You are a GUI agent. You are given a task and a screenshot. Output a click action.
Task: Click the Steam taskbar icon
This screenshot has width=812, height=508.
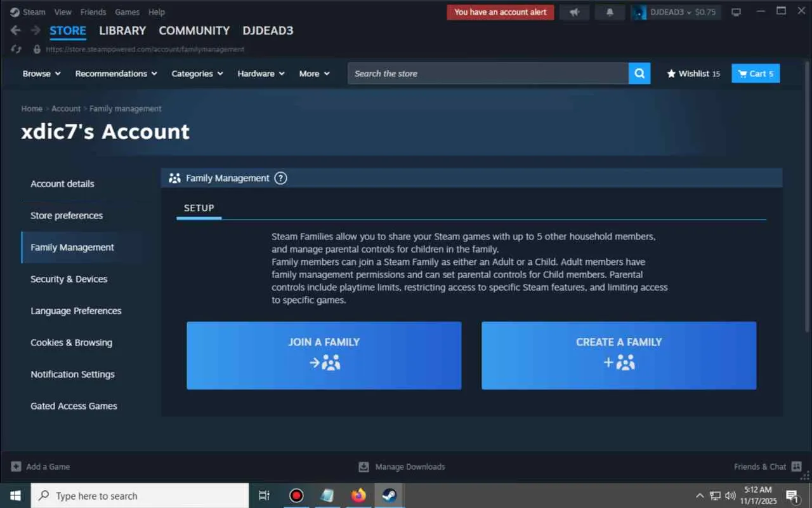[390, 496]
